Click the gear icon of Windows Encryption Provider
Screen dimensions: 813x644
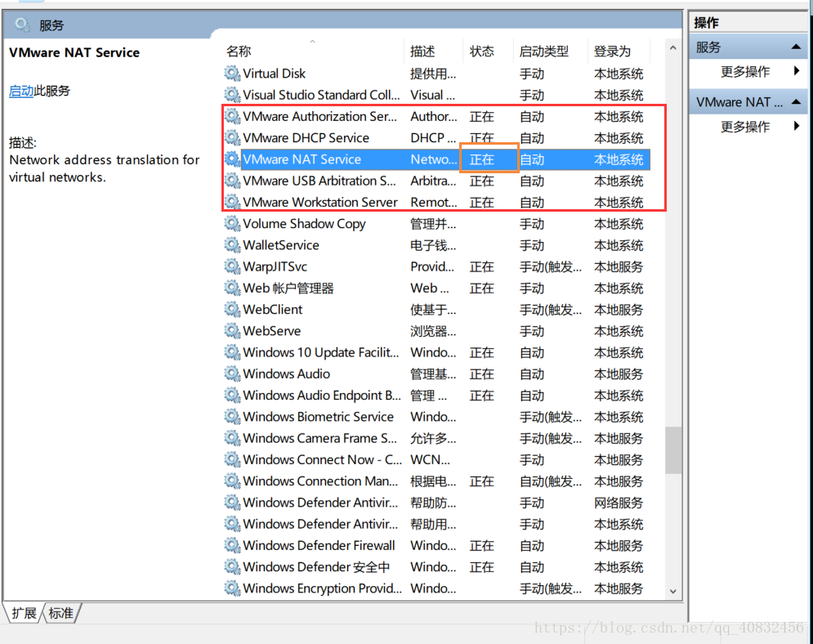pyautogui.click(x=232, y=588)
